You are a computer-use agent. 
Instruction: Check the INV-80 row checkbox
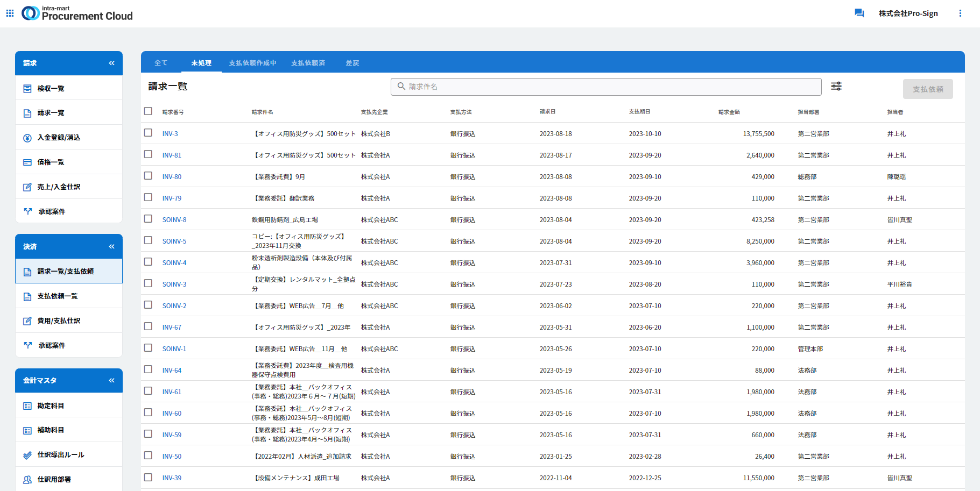(x=148, y=175)
